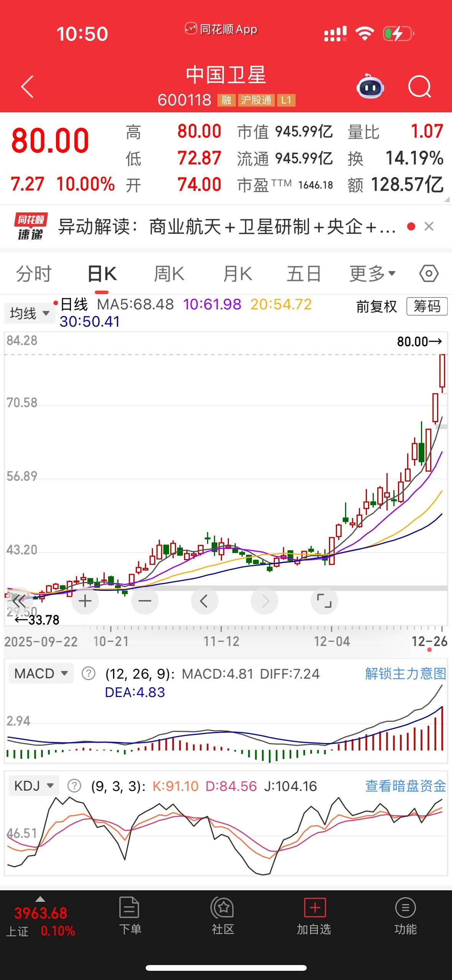Open the KDJ indicator dropdown

pyautogui.click(x=34, y=786)
